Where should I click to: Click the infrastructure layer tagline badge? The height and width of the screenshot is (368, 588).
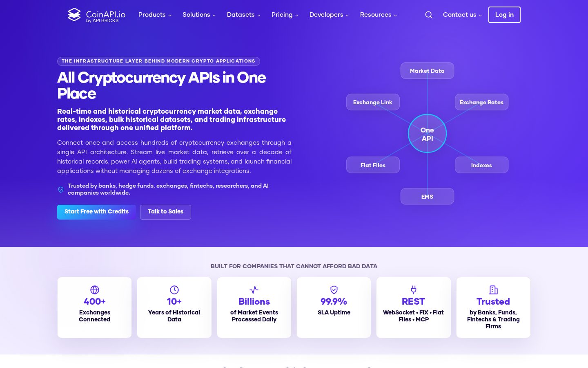point(158,61)
